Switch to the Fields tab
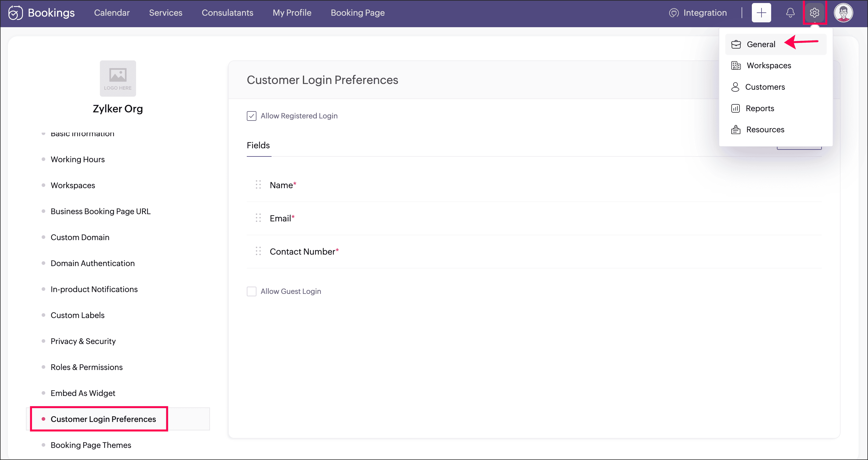Image resolution: width=868 pixels, height=460 pixels. coord(258,145)
